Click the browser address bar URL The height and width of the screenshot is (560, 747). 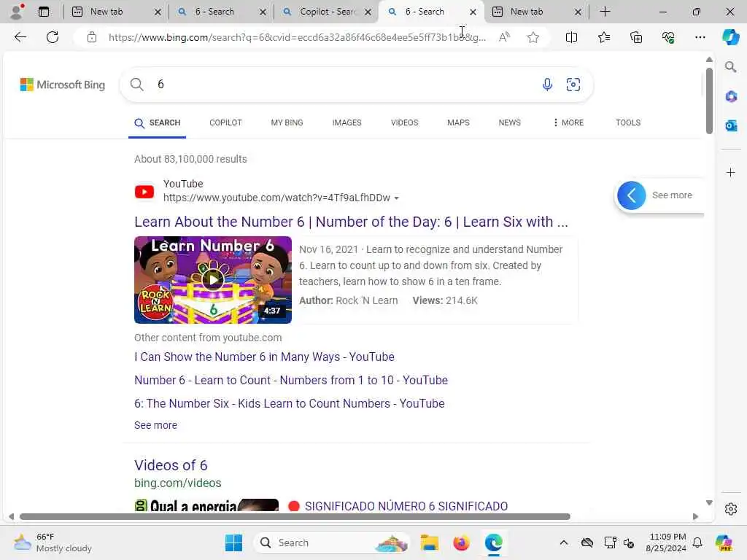pyautogui.click(x=297, y=37)
